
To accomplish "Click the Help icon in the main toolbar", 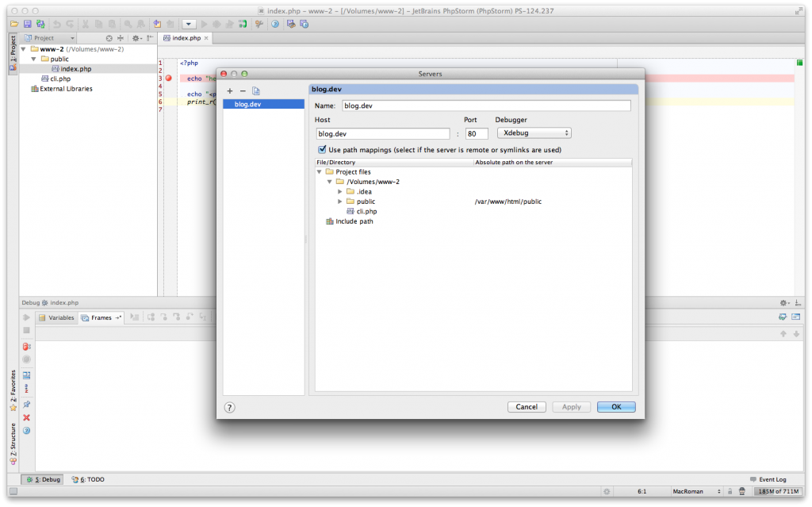I will click(275, 24).
